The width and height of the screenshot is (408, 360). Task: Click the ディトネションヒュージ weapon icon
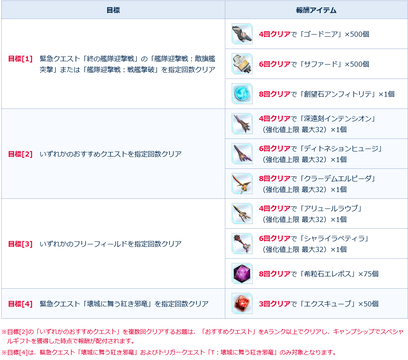pyautogui.click(x=242, y=154)
